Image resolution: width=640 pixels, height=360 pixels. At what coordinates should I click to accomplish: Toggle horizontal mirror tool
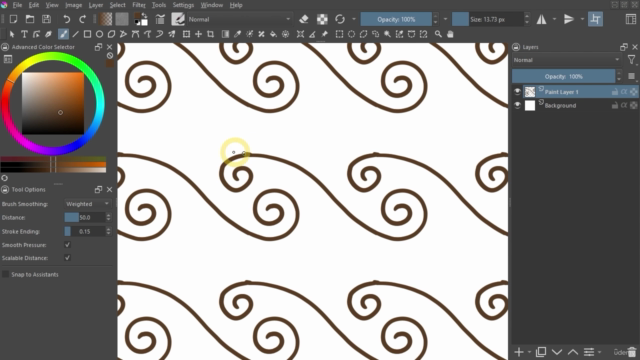click(x=542, y=19)
